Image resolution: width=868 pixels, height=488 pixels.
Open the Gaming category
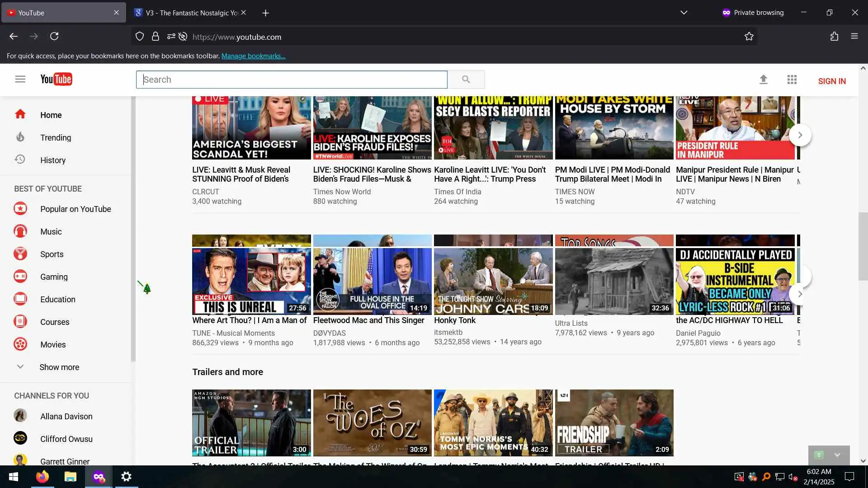point(53,277)
